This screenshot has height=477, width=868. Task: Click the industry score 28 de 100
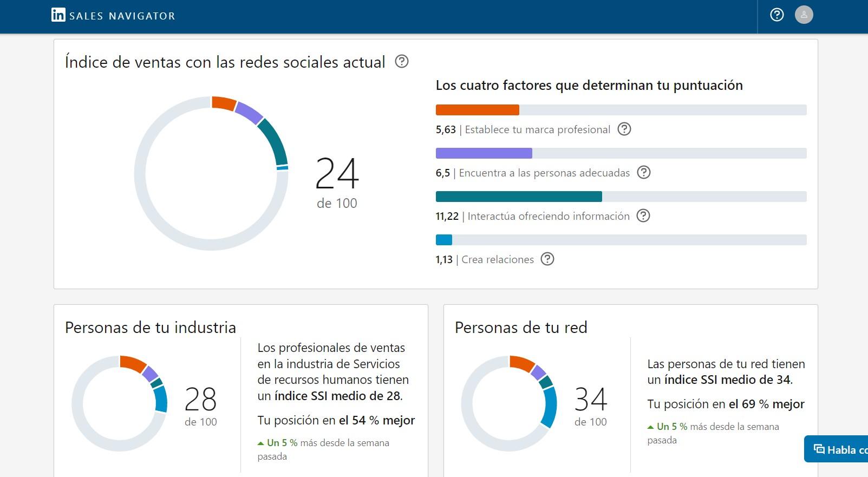[200, 406]
